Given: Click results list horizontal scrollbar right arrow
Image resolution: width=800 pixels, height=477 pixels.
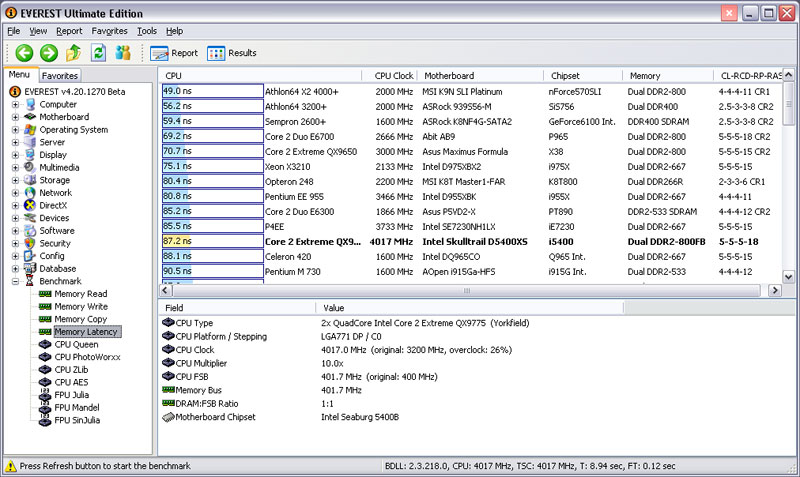Looking at the screenshot, I should click(774, 290).
